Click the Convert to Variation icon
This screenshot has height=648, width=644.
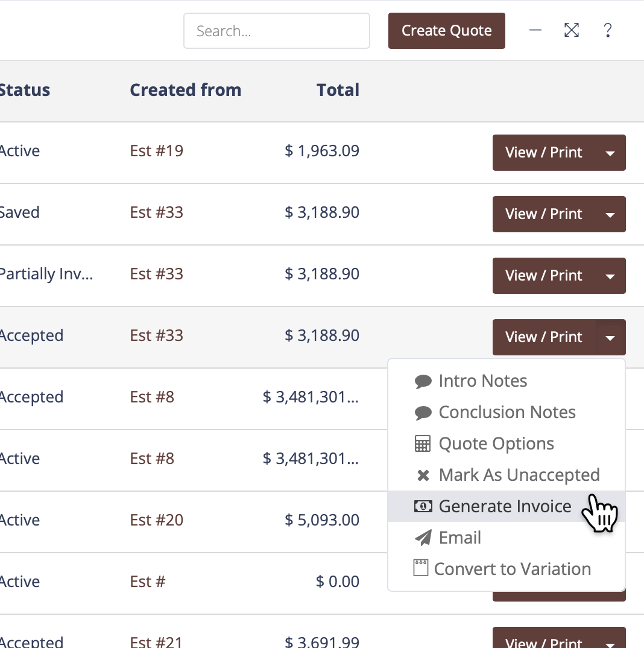point(421,568)
